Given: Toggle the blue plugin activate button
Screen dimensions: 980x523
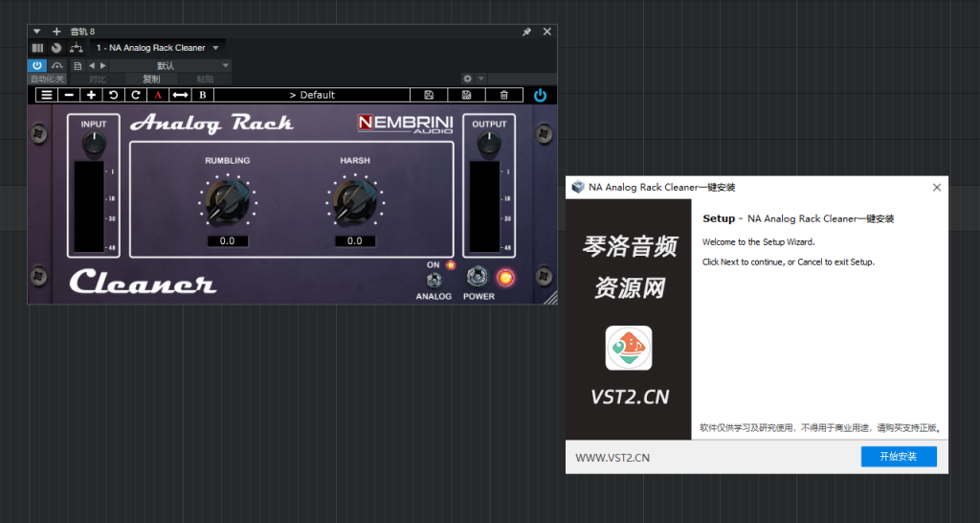Looking at the screenshot, I should [x=37, y=66].
